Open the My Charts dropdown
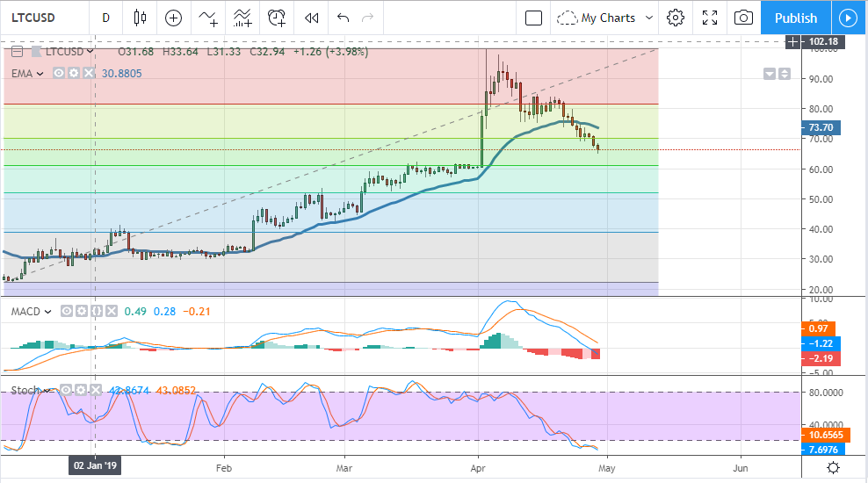 point(648,18)
